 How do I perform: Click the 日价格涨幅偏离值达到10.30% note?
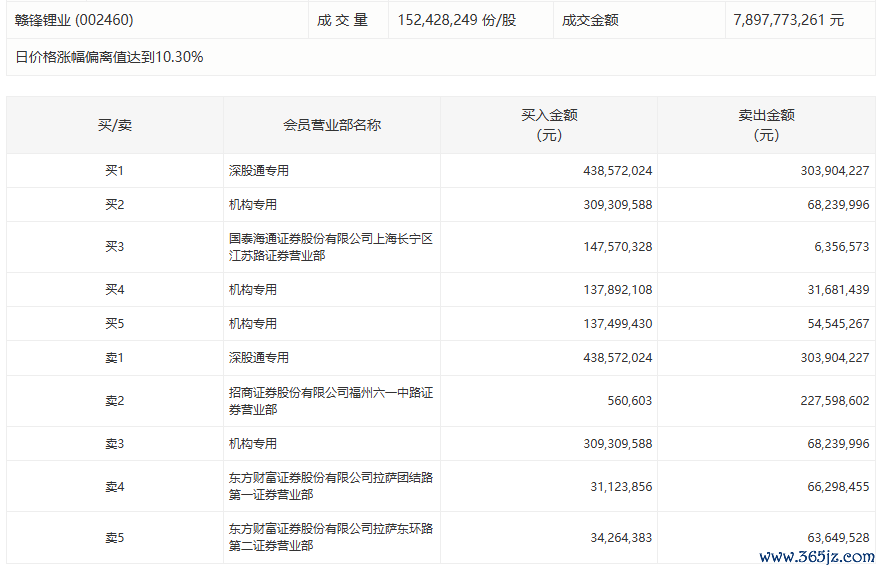coord(109,57)
